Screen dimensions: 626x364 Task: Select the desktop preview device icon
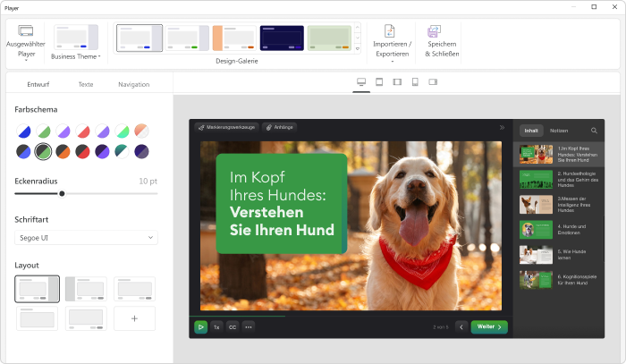(361, 82)
